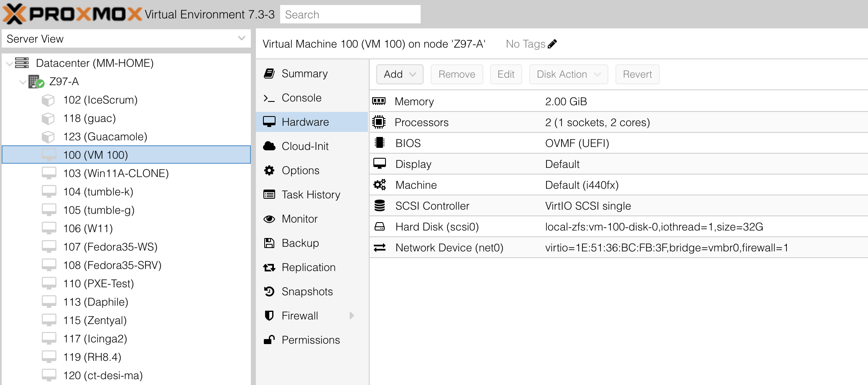Click the Console terminal icon

click(x=269, y=98)
